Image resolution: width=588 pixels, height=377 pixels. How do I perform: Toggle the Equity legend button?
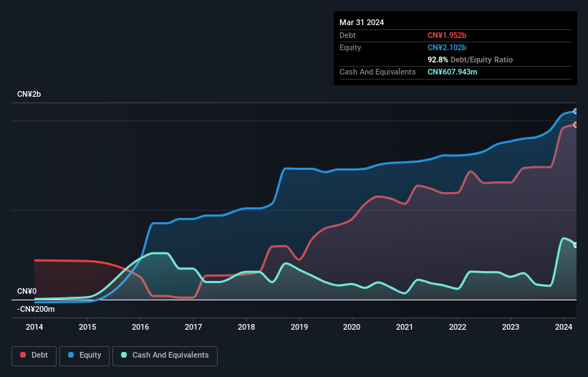(85, 355)
